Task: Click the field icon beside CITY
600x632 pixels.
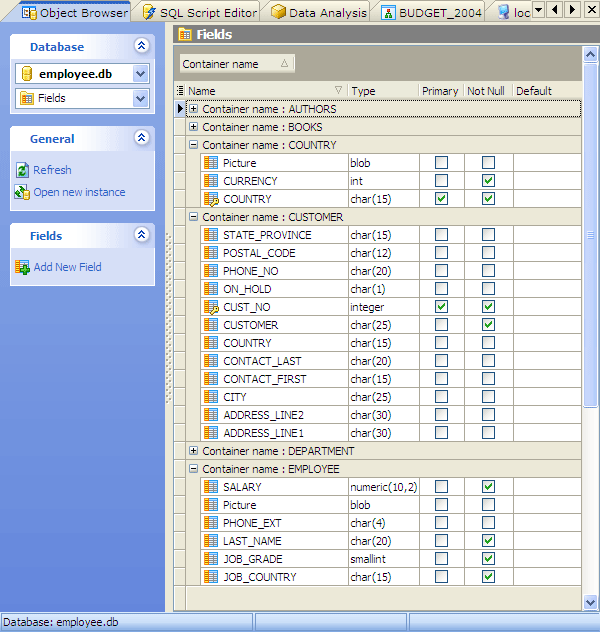Action: [x=211, y=397]
